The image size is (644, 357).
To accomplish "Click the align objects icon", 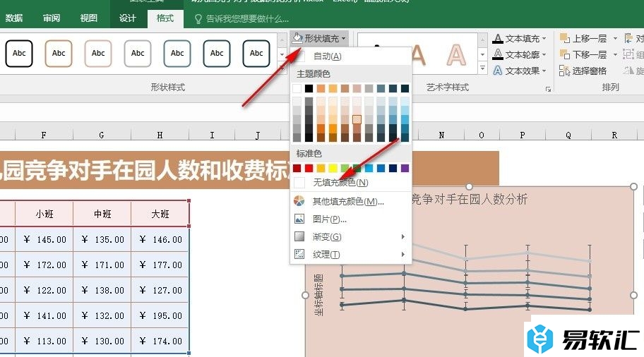I will [628, 39].
